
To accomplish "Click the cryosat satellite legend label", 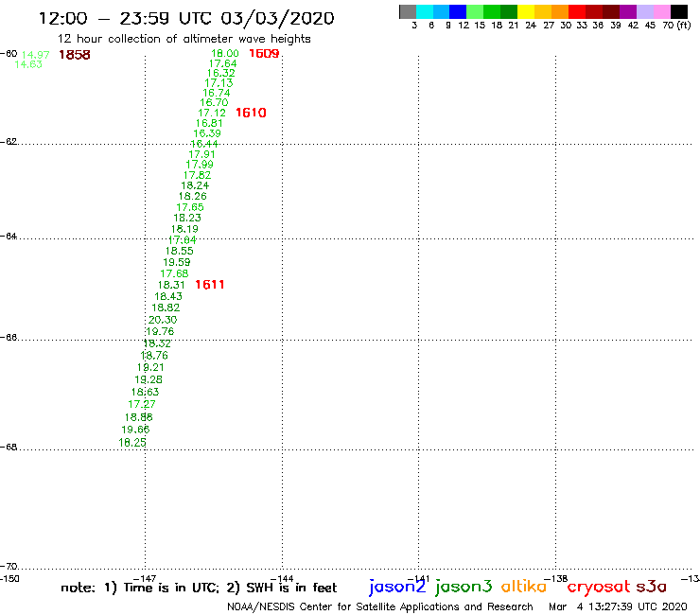I will [599, 587].
